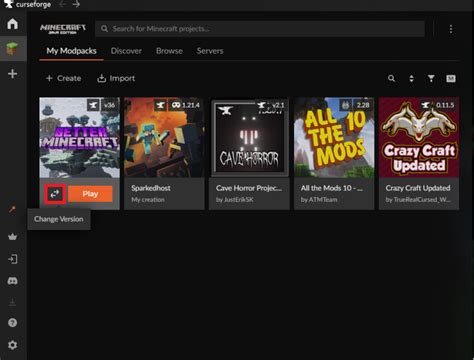Click author text by ATMTeam
474x360 pixels.
[x=319, y=200]
